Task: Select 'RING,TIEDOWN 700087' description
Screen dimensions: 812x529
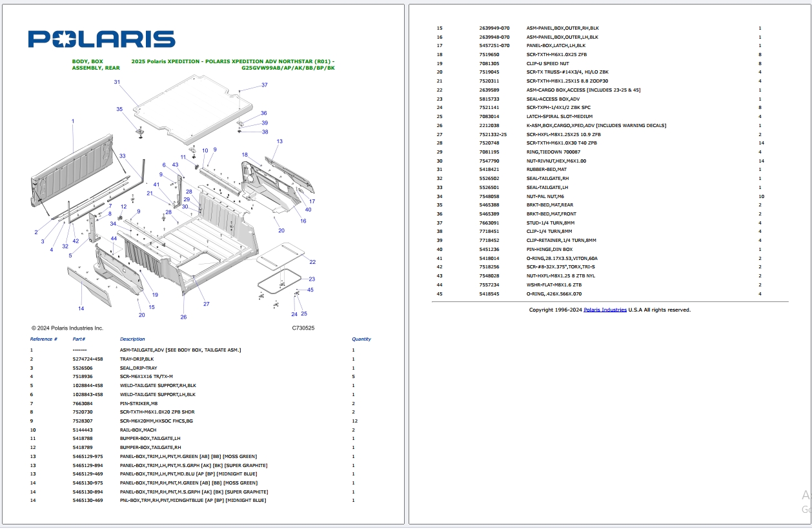Action: [x=554, y=152]
